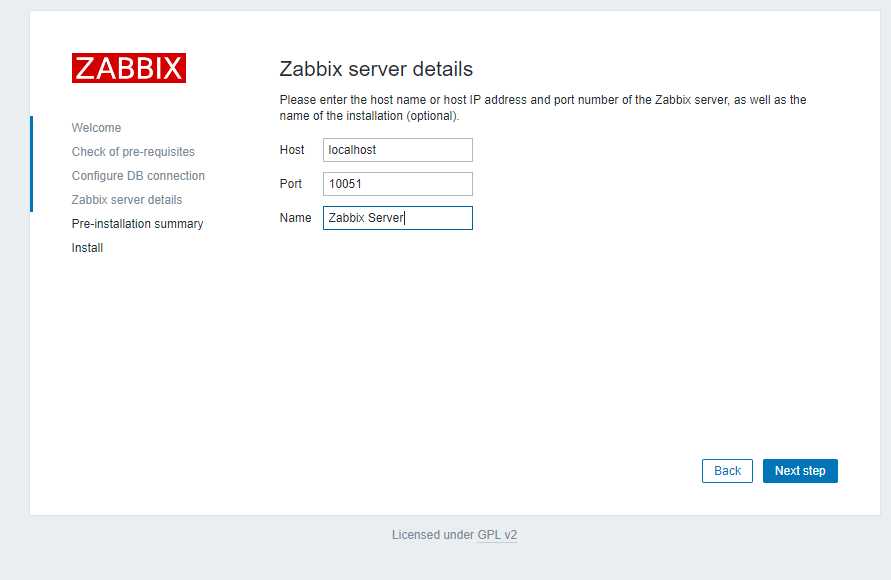Screen dimensions: 891x580
Task: Select Check of pre-requisites step
Action: (x=133, y=152)
